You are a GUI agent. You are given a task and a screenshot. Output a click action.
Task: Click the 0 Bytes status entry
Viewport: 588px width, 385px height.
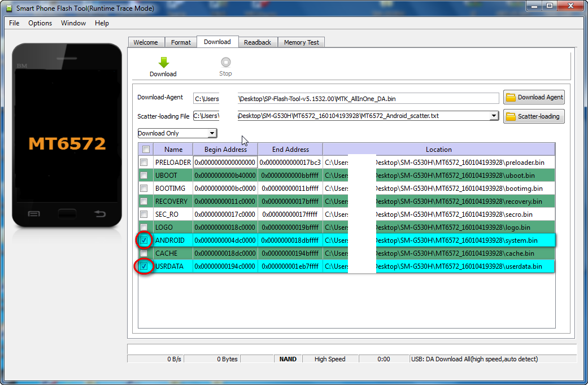tap(212, 359)
